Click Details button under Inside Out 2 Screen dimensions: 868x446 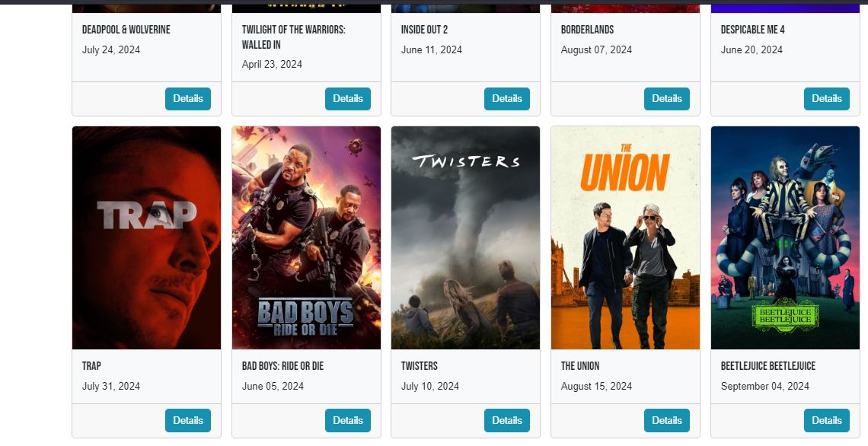[507, 98]
